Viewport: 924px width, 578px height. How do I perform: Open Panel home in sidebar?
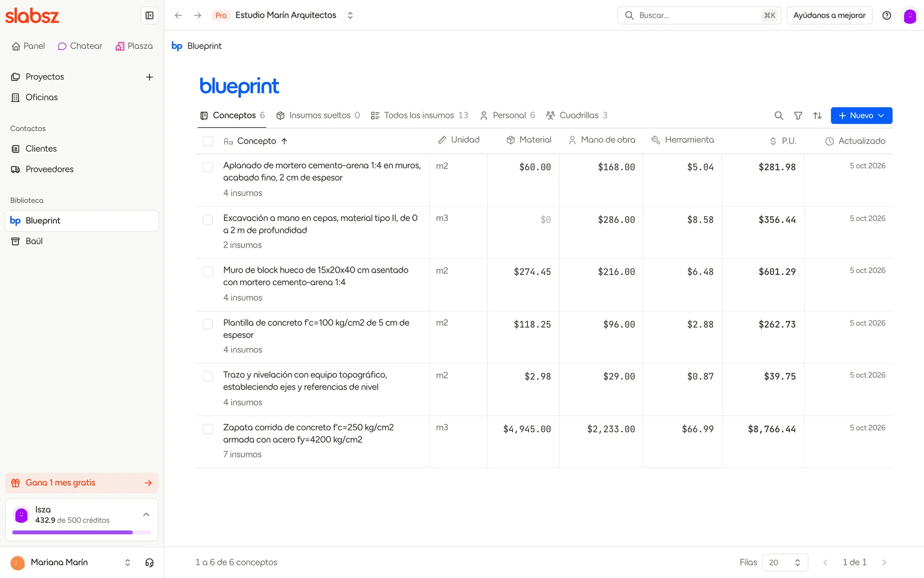(x=28, y=46)
